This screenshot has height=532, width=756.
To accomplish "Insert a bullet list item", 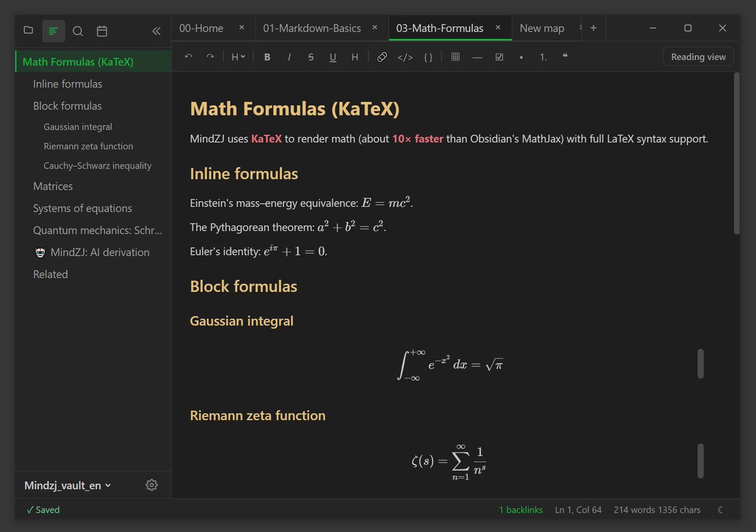I will click(x=521, y=57).
